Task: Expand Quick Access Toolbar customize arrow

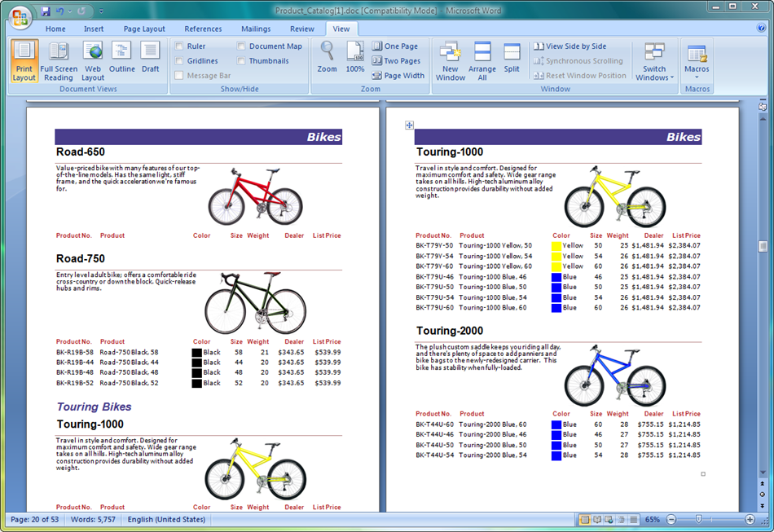Action: click(100, 11)
